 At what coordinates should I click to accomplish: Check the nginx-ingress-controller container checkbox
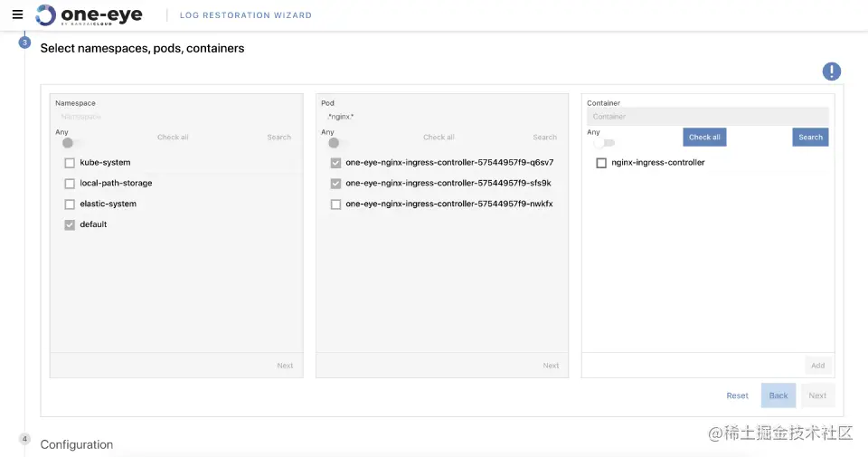coord(601,163)
